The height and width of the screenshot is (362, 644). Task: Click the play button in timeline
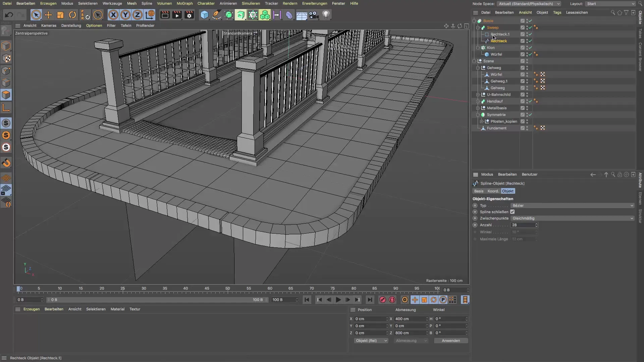[x=338, y=300]
